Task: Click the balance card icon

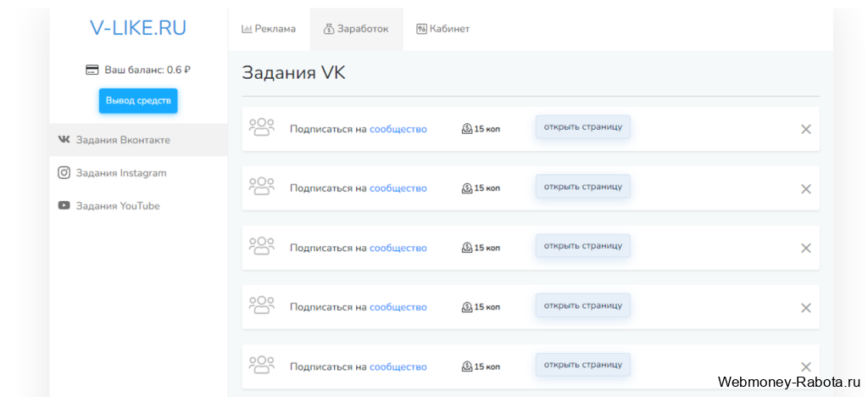Action: coord(92,70)
